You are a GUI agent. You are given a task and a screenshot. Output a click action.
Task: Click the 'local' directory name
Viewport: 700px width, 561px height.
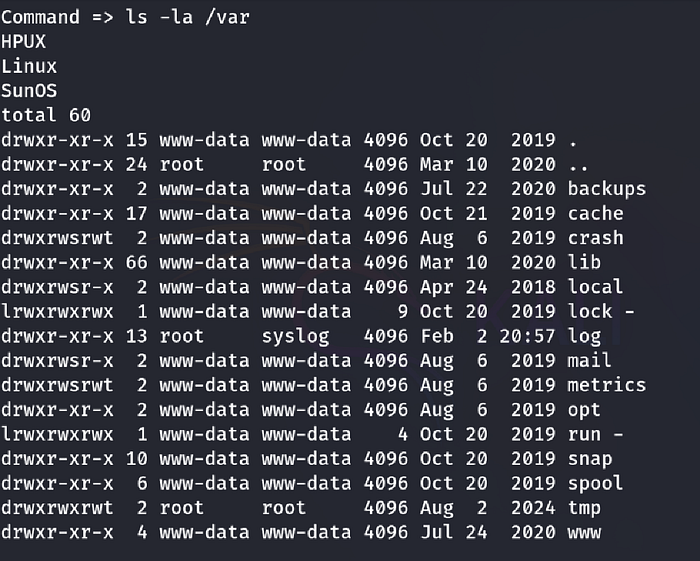[x=595, y=287]
